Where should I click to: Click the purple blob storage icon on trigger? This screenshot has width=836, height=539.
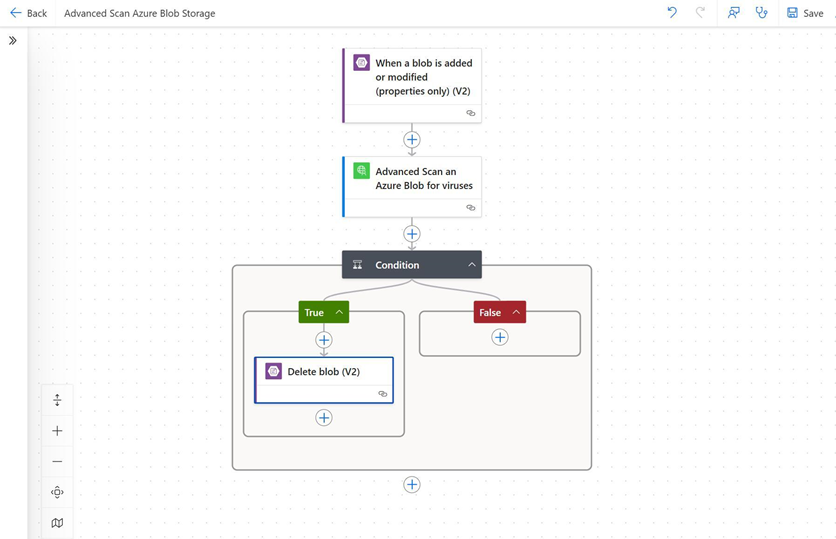361,62
